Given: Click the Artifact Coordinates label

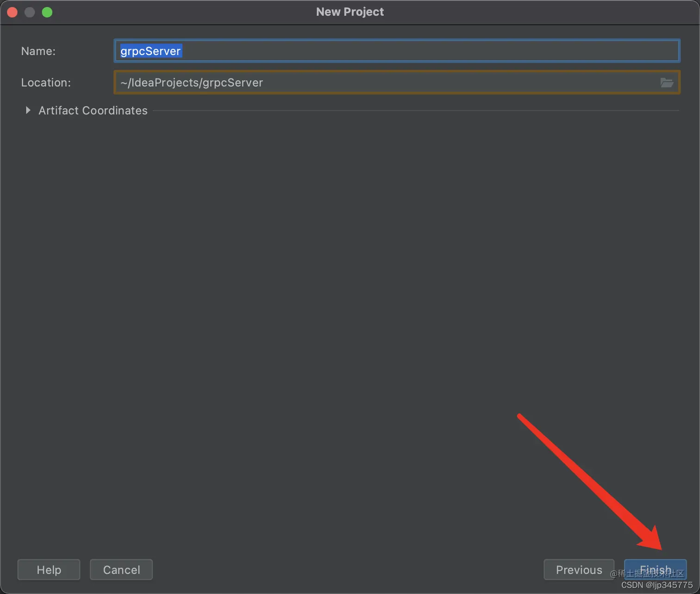Looking at the screenshot, I should point(93,110).
